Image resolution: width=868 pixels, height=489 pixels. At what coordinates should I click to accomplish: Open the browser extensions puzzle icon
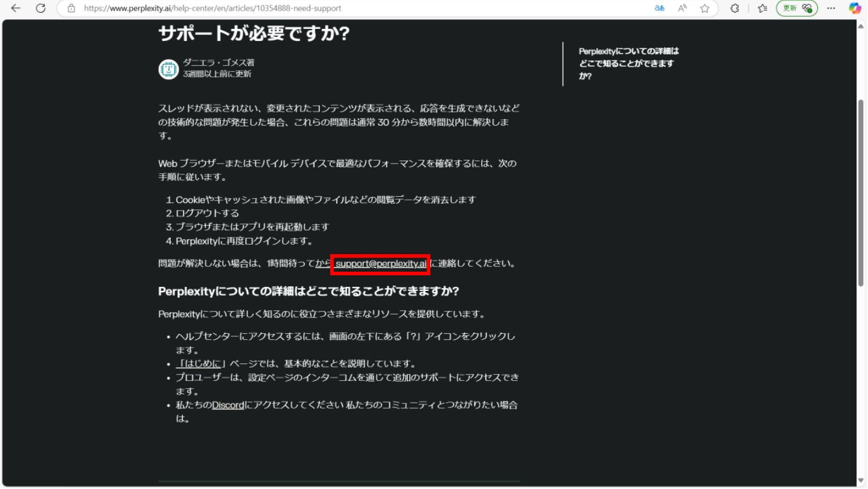point(735,8)
